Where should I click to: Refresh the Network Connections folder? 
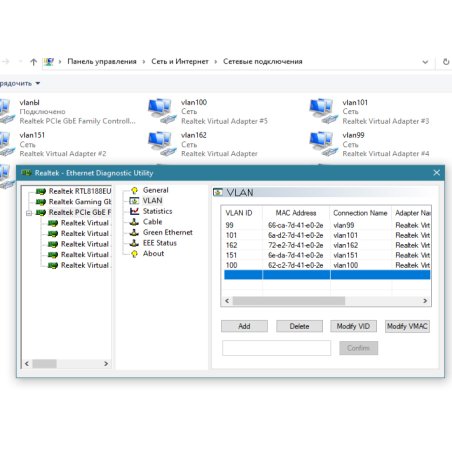446,62
